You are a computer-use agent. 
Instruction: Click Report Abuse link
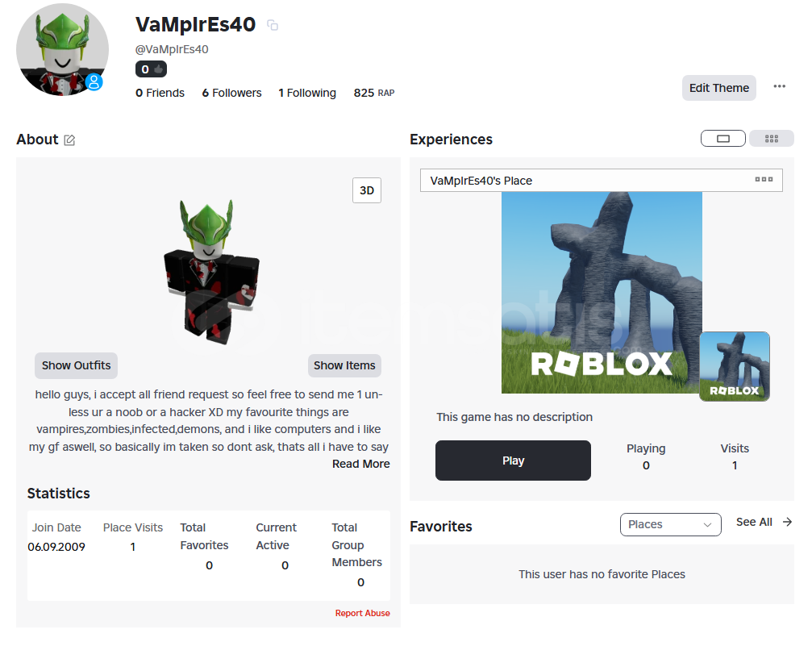coord(363,614)
